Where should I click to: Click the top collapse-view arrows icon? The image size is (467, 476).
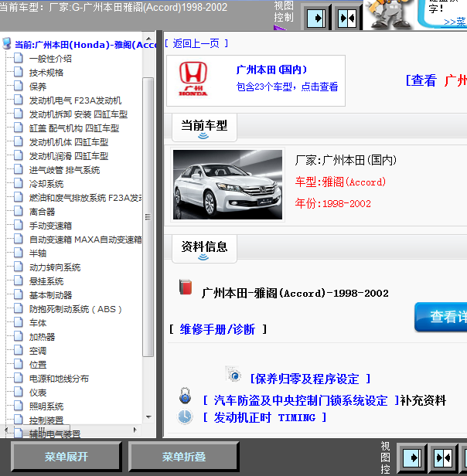tap(347, 19)
